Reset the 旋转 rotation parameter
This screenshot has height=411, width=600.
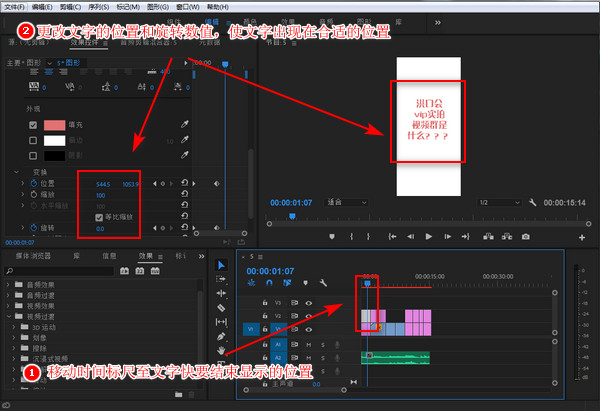[x=184, y=227]
